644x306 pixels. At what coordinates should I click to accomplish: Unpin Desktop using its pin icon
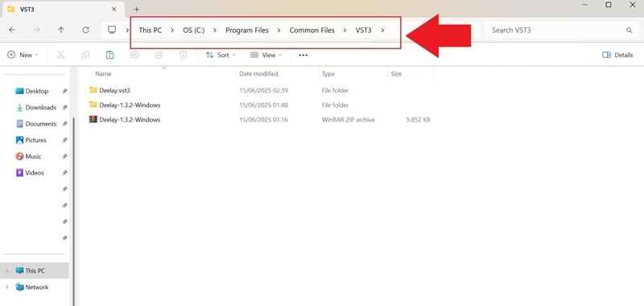64,91
